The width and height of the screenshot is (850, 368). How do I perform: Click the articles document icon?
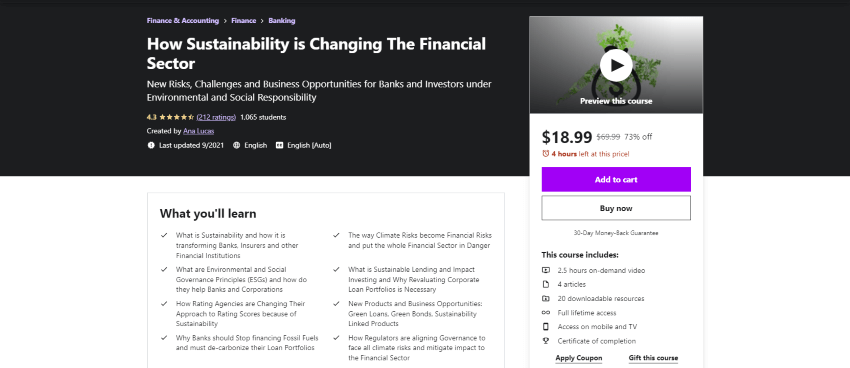point(546,284)
